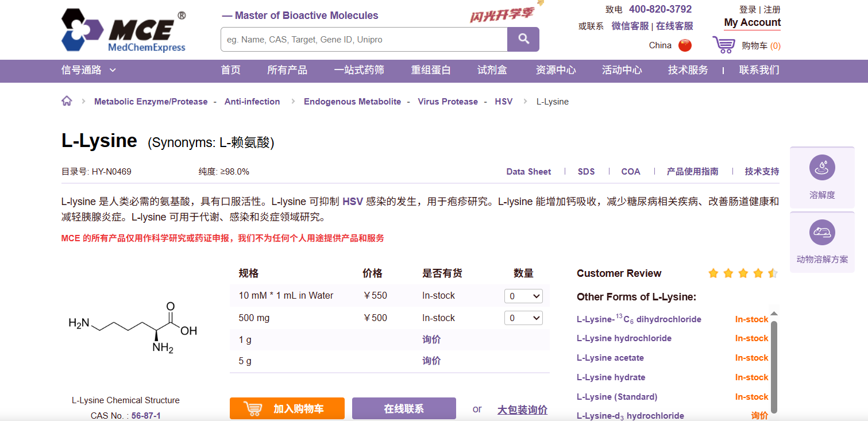Open L-Lysine-13C6 dihydrochloride link
The width and height of the screenshot is (868, 421).
(x=639, y=319)
